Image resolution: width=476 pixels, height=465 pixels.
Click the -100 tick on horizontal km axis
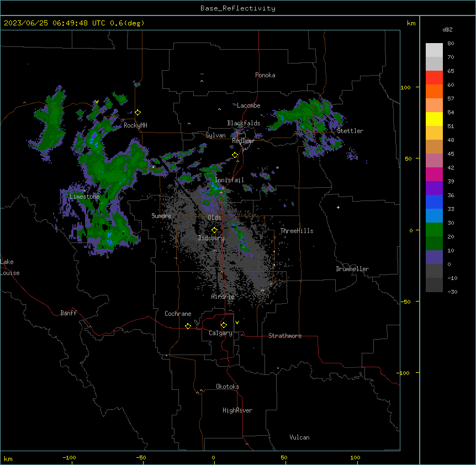tap(69, 457)
